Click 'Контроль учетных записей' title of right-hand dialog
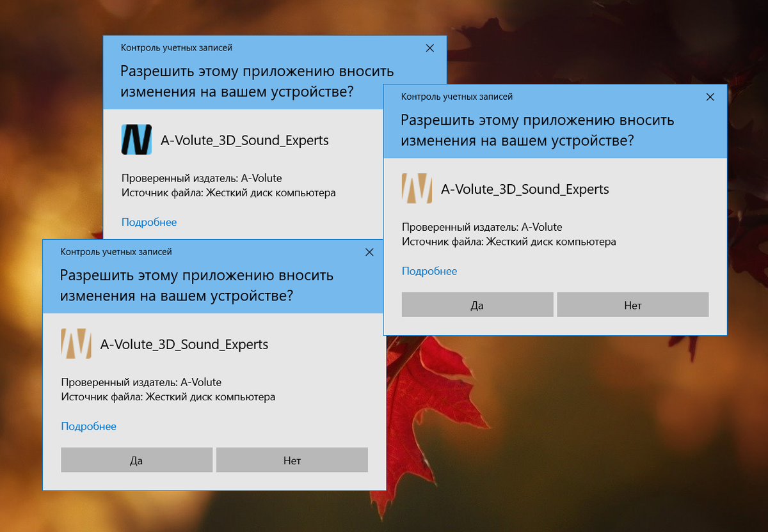Image resolution: width=768 pixels, height=532 pixels. (x=457, y=97)
